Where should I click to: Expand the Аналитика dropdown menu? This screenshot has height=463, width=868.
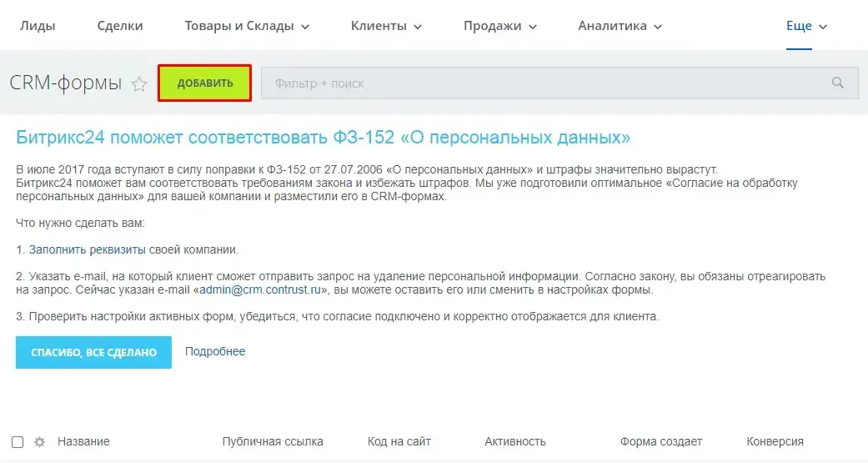pyautogui.click(x=620, y=26)
